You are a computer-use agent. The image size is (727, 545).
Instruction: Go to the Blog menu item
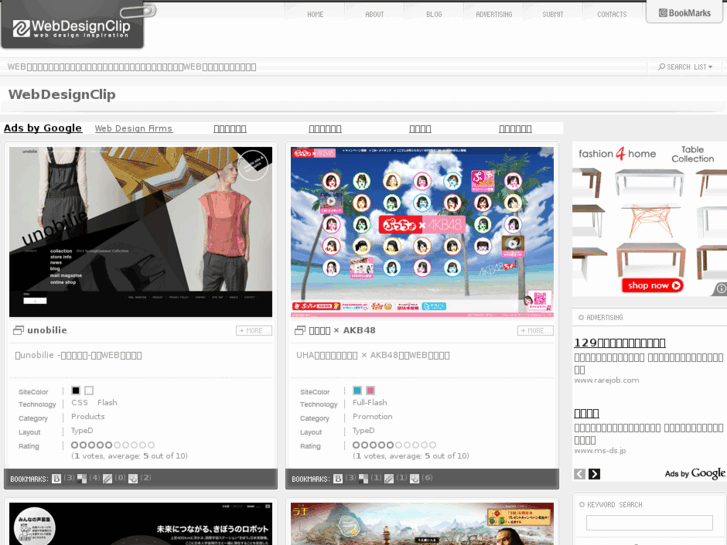pyautogui.click(x=434, y=14)
